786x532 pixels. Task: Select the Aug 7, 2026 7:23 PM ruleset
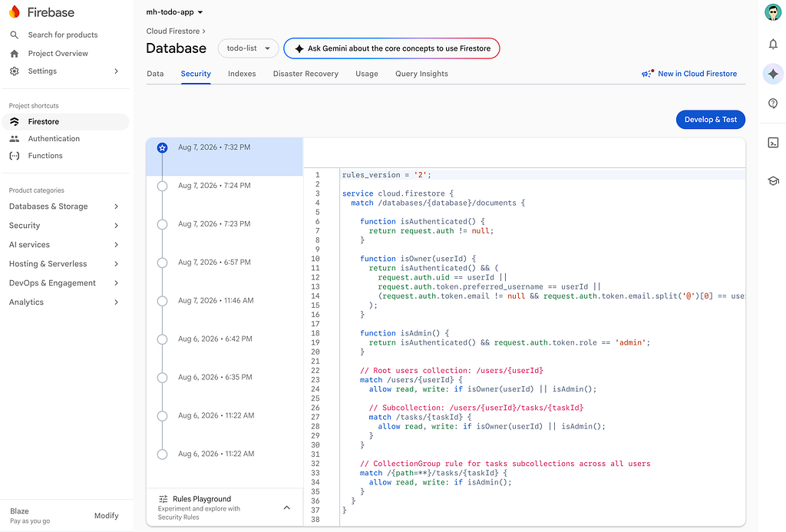[x=225, y=233]
